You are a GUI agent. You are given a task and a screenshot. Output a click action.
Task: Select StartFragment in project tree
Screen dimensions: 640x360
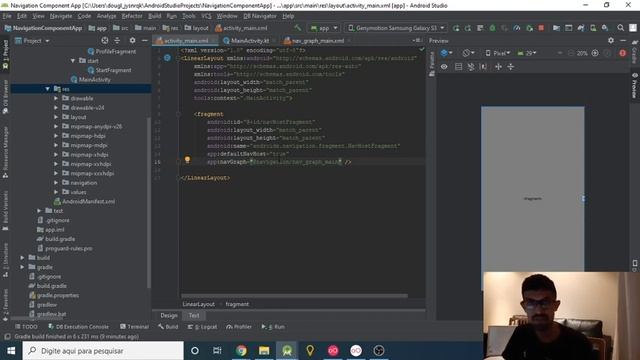tap(113, 70)
